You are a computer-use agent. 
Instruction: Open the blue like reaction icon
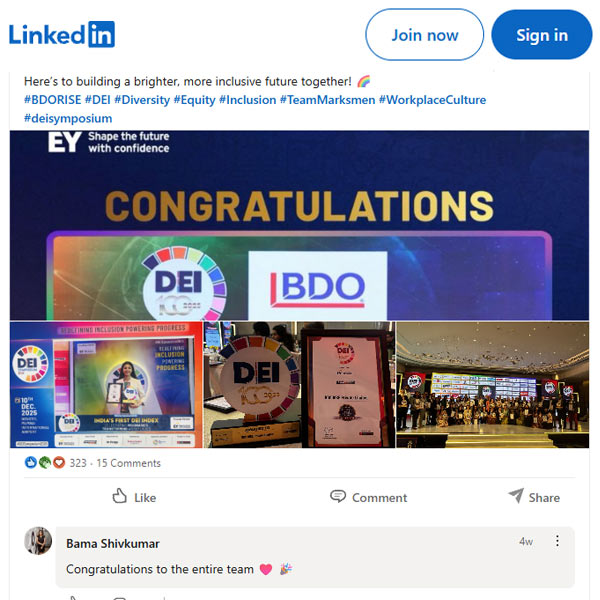(x=31, y=463)
